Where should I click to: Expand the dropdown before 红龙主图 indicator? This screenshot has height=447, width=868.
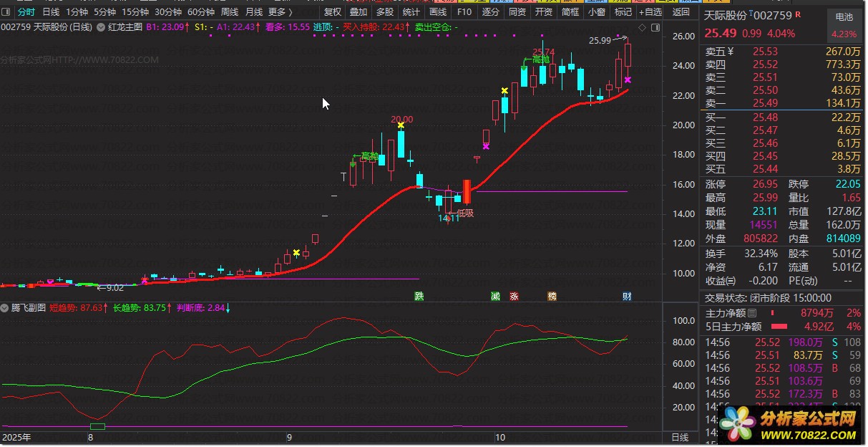coord(102,27)
